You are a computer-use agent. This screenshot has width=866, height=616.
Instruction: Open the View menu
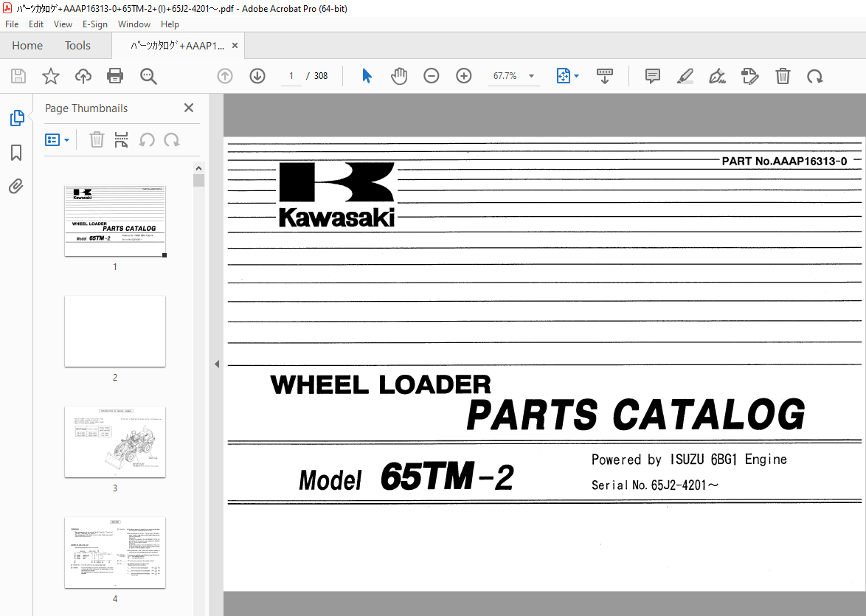63,24
